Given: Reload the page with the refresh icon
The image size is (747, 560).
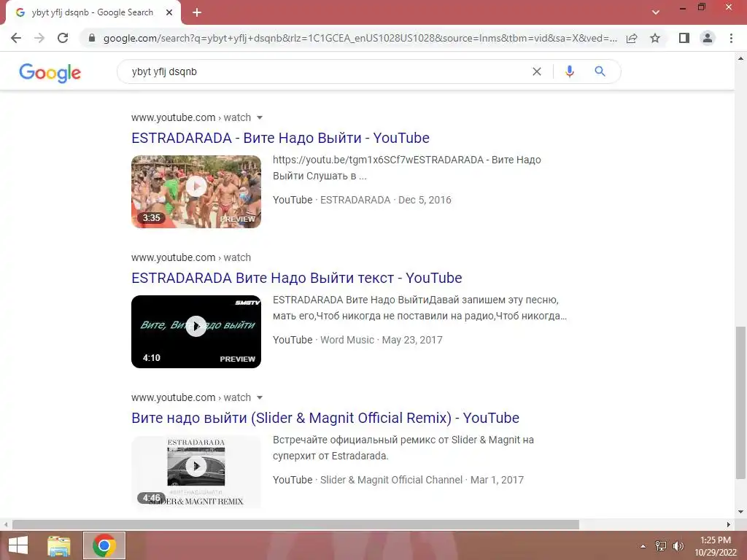Looking at the screenshot, I should tap(63, 38).
